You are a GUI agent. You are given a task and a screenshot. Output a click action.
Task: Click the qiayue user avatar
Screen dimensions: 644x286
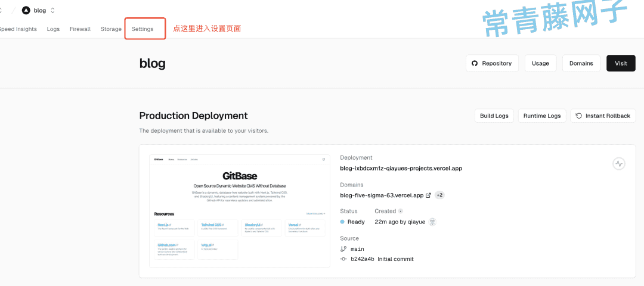tap(432, 222)
